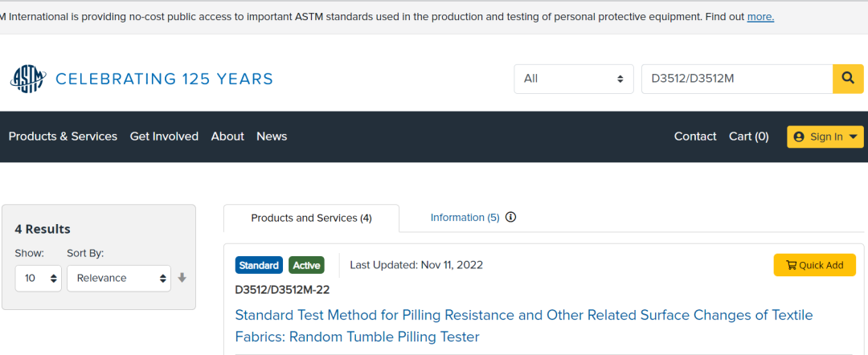
Task: Open the Get Involved menu
Action: [164, 137]
